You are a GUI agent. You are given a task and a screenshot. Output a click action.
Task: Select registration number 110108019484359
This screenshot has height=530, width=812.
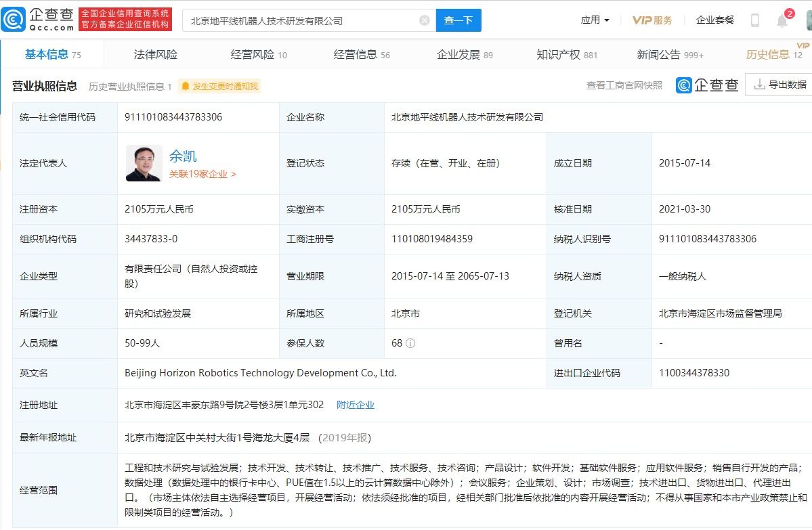coord(432,239)
